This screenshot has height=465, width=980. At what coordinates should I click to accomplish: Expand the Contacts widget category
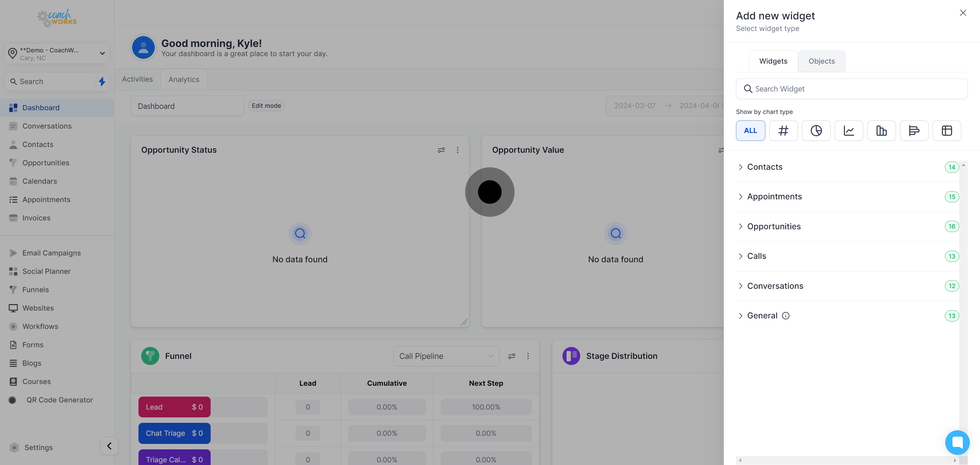click(765, 167)
